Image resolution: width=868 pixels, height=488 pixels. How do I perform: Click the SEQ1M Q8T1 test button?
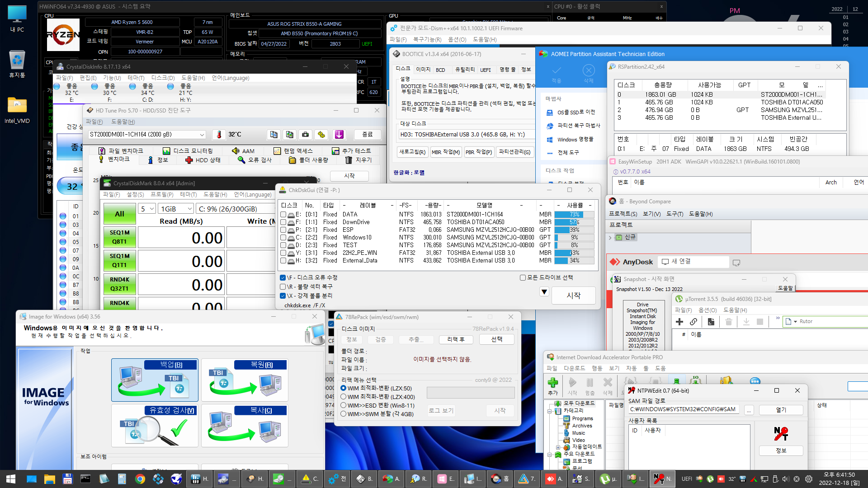[119, 237]
